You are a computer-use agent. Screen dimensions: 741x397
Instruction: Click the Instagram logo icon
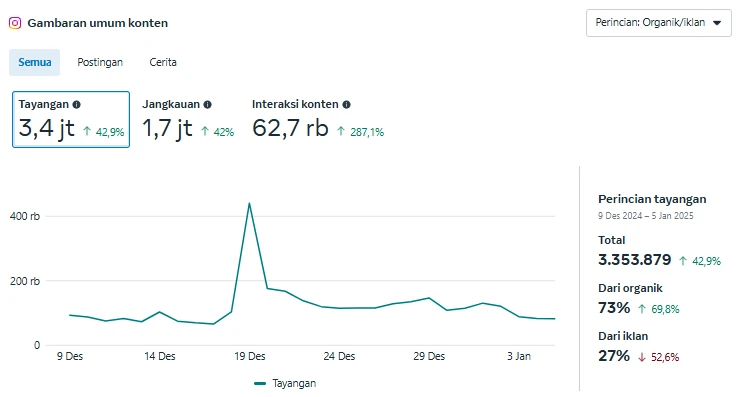tap(15, 23)
